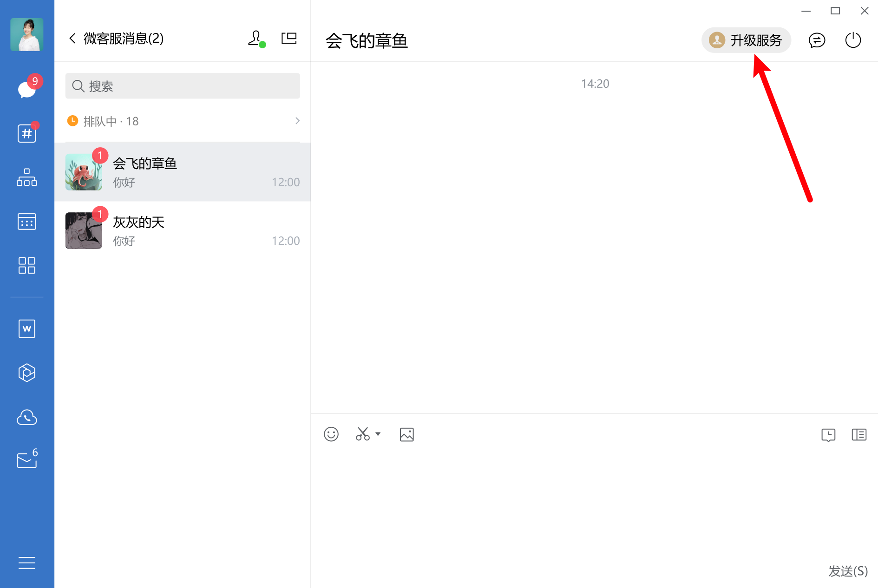
Task: Go back from 微客服消息 list
Action: pos(72,39)
